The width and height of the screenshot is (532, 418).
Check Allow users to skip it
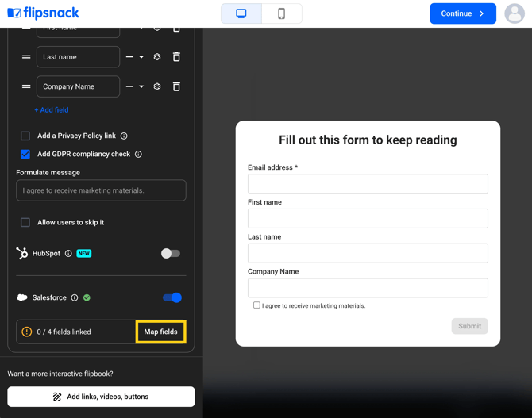coord(25,223)
